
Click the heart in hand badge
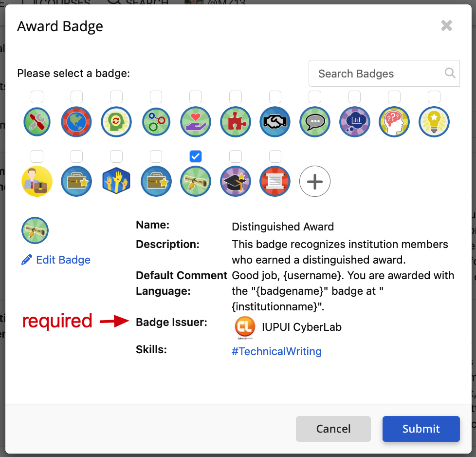[196, 122]
